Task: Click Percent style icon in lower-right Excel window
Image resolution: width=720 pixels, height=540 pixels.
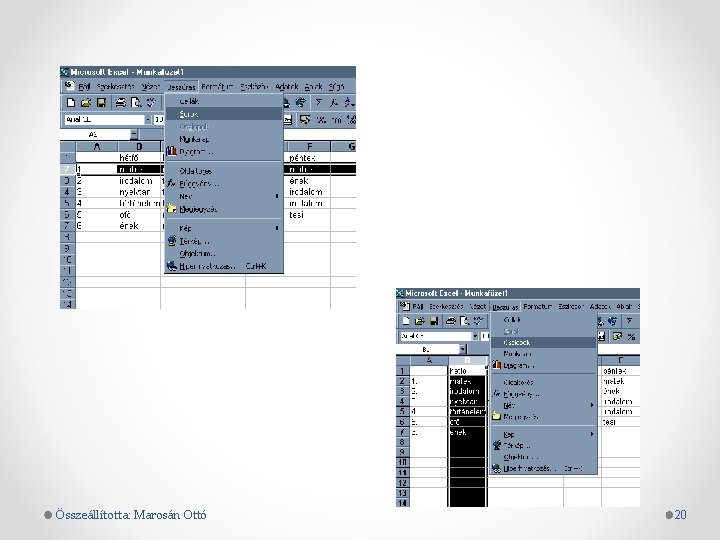Action: pyautogui.click(x=631, y=337)
